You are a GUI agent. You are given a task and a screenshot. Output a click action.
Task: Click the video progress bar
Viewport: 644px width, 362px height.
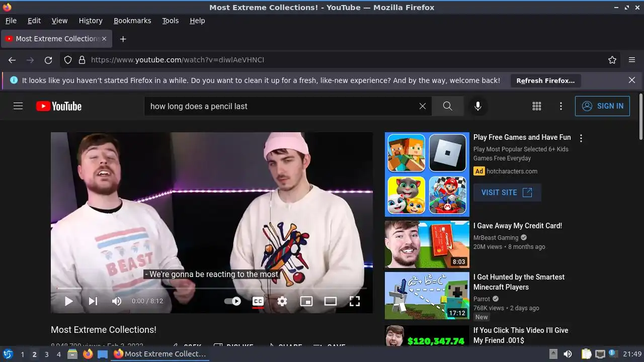tap(212, 288)
